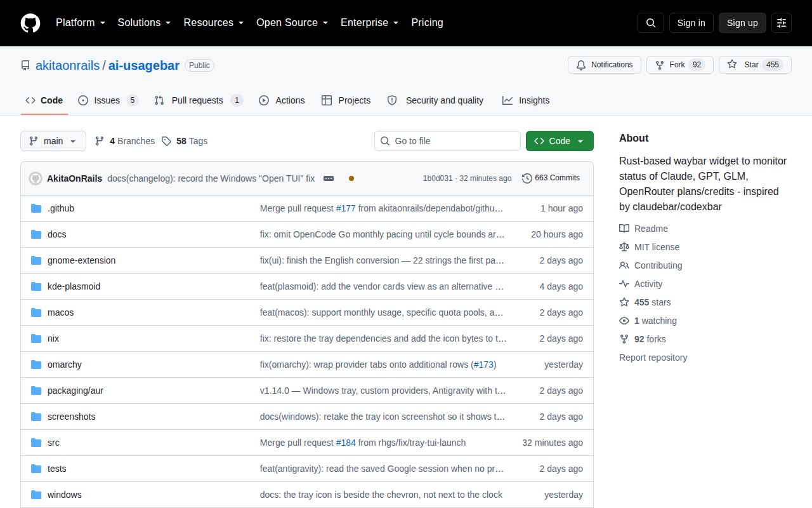Open the Readme link in About
Screen dimensions: 812x508
644,229
